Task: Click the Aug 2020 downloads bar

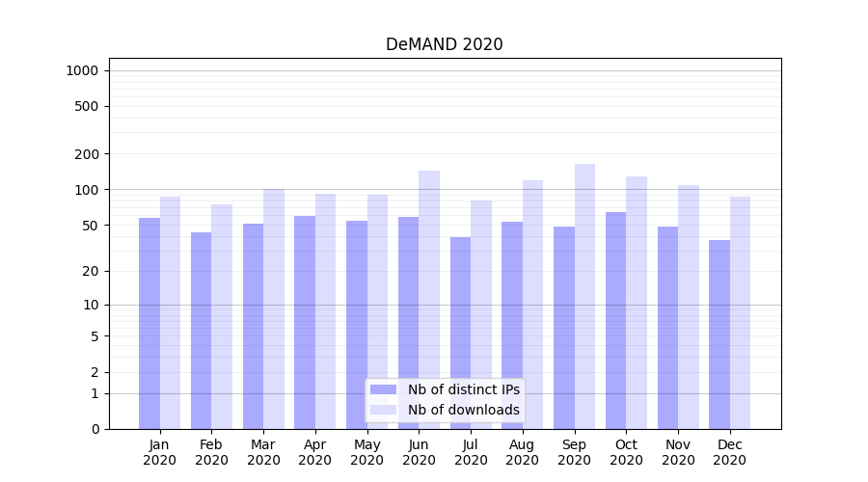Action: 532,305
